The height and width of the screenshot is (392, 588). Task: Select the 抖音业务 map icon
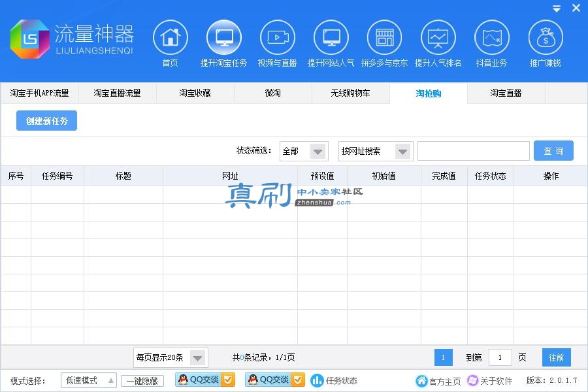click(492, 37)
